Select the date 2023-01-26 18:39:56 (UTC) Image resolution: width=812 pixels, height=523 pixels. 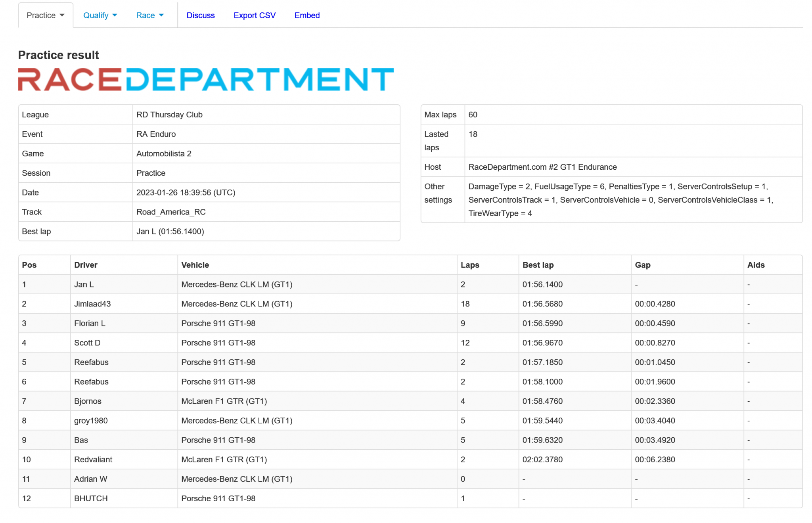(x=186, y=192)
